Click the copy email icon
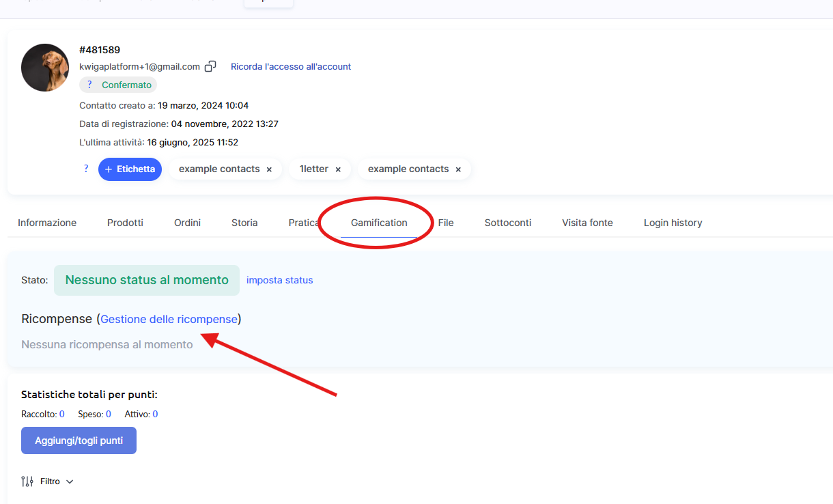This screenshot has height=504, width=833. tap(211, 66)
